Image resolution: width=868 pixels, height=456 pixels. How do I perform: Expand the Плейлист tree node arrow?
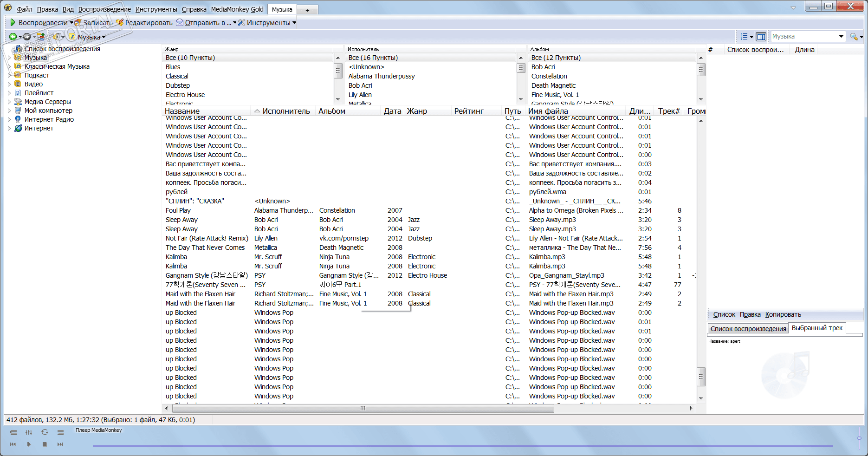(9, 93)
